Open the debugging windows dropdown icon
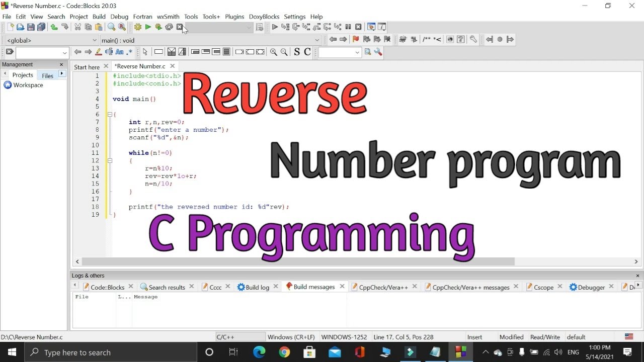644x362 pixels. (371, 27)
